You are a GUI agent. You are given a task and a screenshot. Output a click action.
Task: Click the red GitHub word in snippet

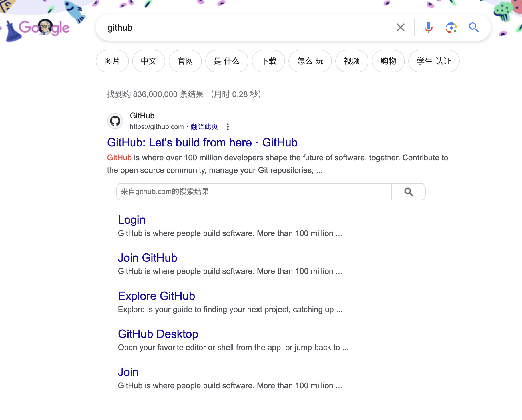coord(119,157)
